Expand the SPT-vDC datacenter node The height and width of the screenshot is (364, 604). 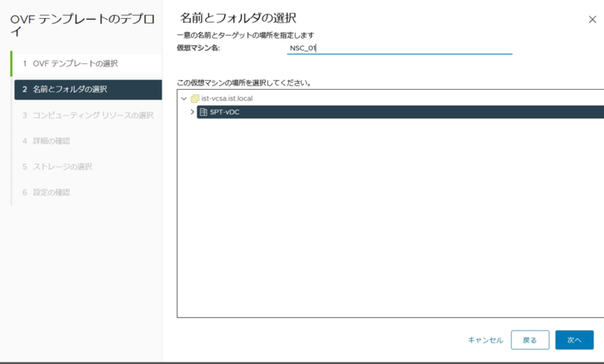point(193,112)
